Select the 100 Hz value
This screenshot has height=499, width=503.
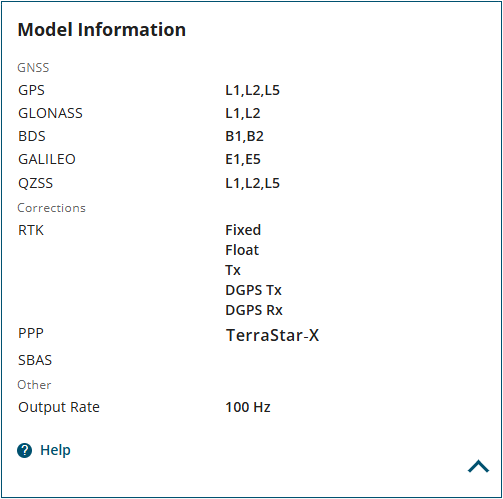[248, 407]
